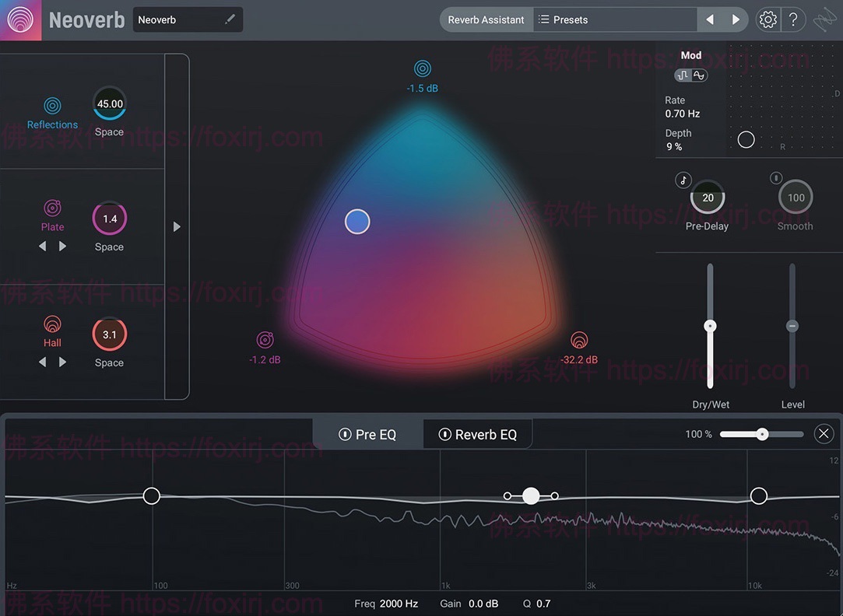Click the Dry/Wet slider handle

click(709, 326)
